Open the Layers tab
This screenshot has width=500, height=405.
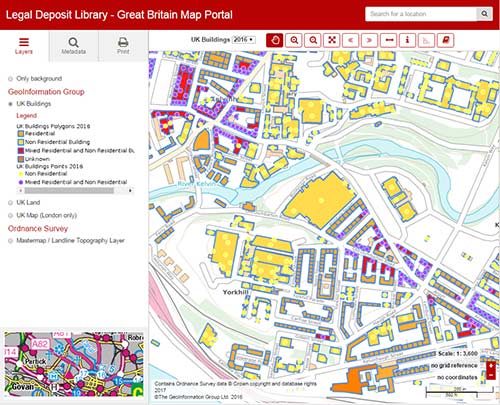pyautogui.click(x=24, y=46)
